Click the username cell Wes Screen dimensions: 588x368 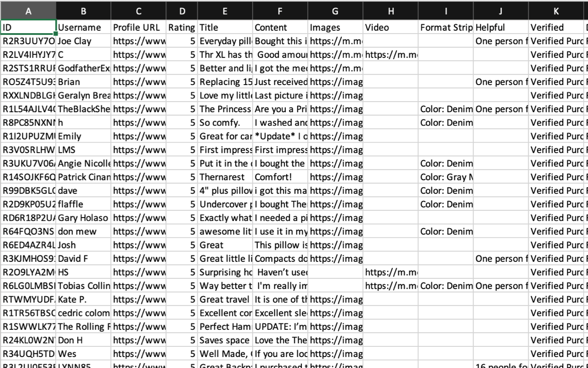tap(84, 354)
